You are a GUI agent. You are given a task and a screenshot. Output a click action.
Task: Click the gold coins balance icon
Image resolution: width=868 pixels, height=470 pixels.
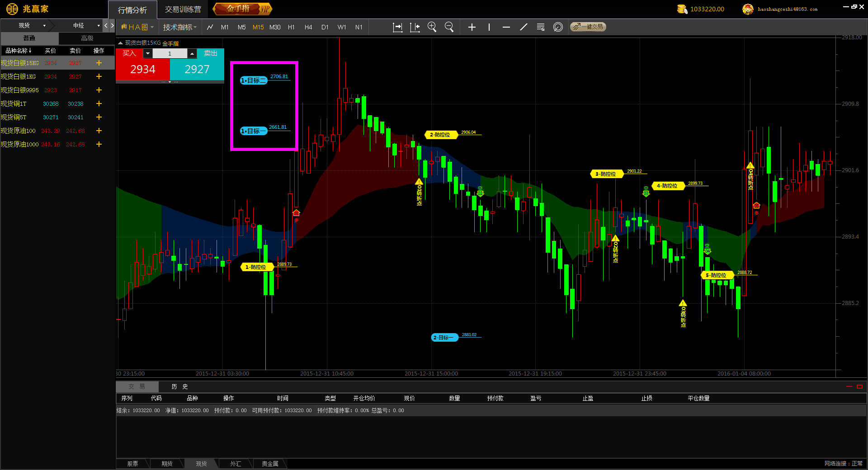pyautogui.click(x=682, y=9)
